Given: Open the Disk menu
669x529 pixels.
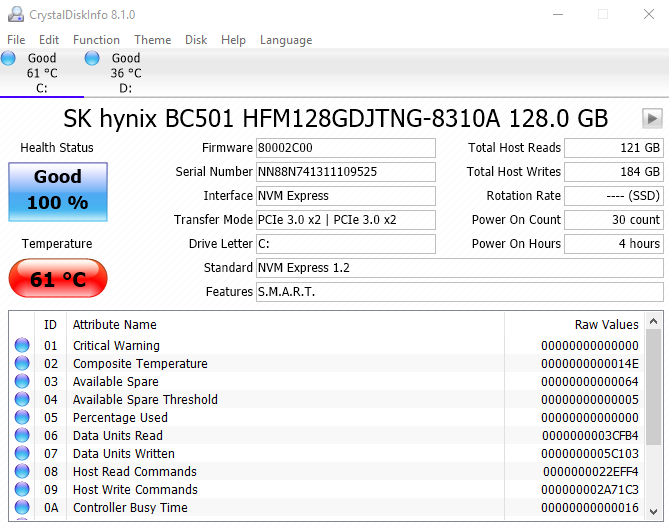Looking at the screenshot, I should (x=196, y=40).
